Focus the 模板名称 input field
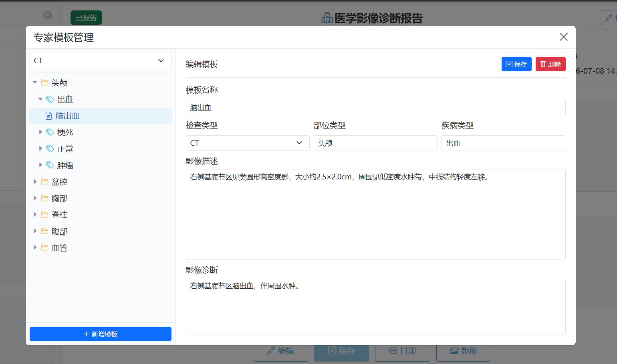The height and width of the screenshot is (364, 617). 376,107
